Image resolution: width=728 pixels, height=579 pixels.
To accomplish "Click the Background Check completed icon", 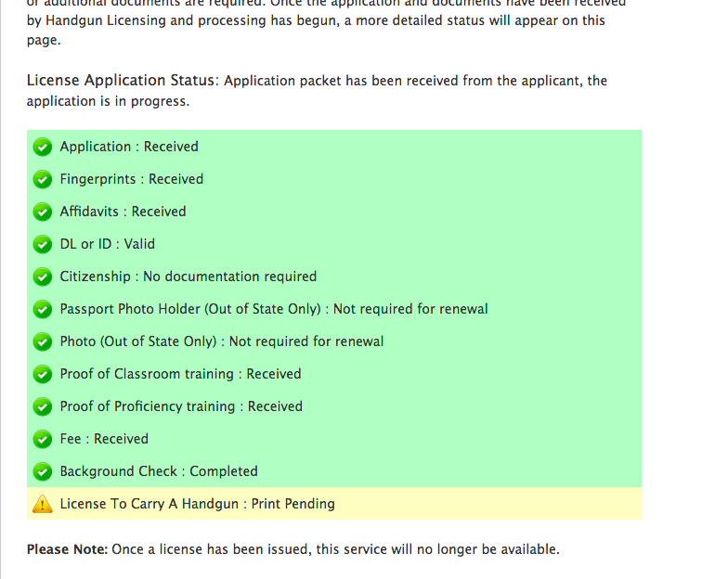I will tap(42, 471).
